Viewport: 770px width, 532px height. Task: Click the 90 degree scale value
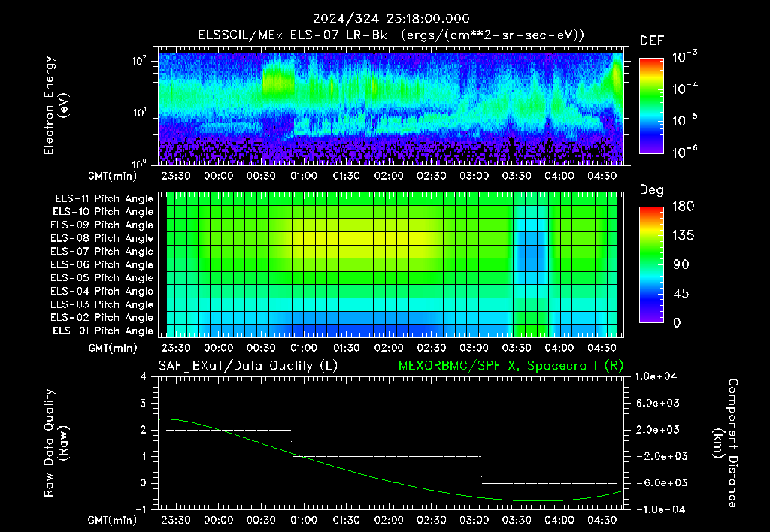point(681,264)
